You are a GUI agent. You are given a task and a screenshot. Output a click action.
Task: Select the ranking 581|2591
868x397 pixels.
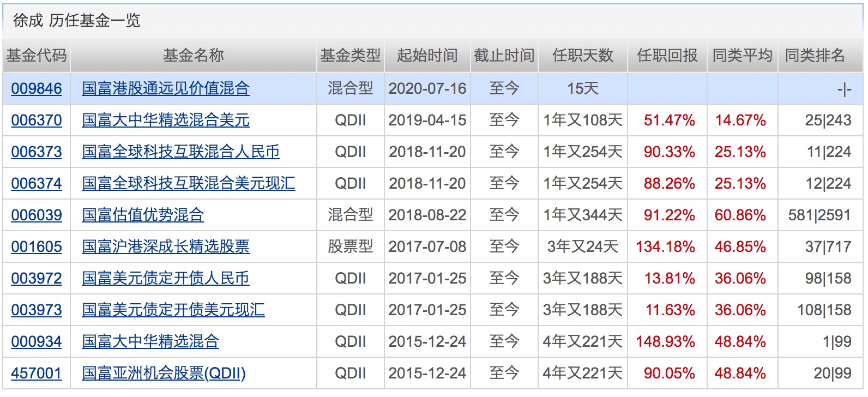(820, 215)
